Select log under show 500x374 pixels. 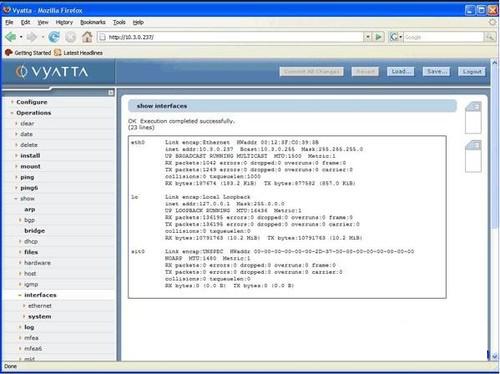29,327
